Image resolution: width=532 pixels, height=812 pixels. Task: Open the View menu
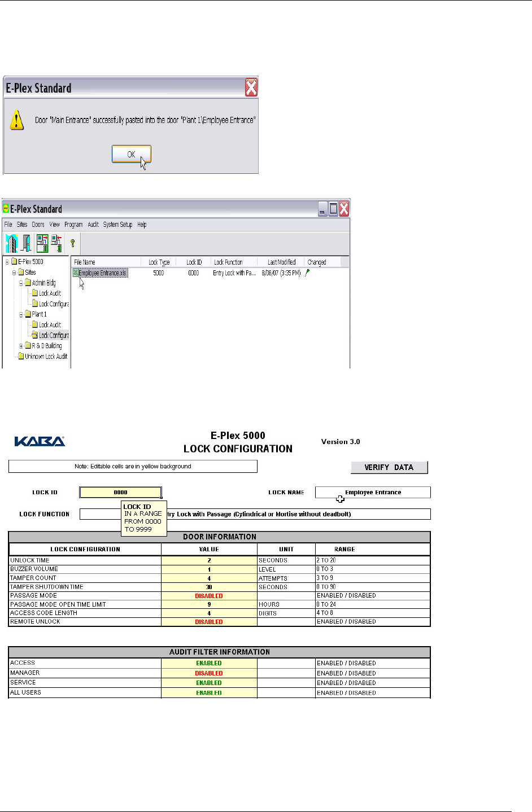pos(54,225)
